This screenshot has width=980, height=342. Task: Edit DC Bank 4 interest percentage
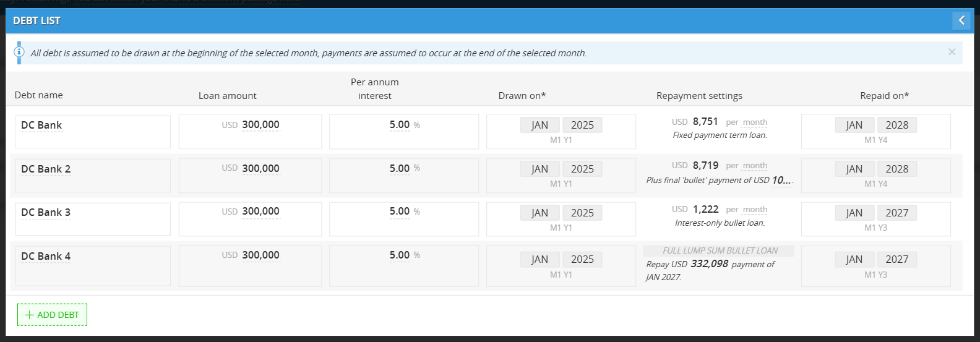pos(399,255)
